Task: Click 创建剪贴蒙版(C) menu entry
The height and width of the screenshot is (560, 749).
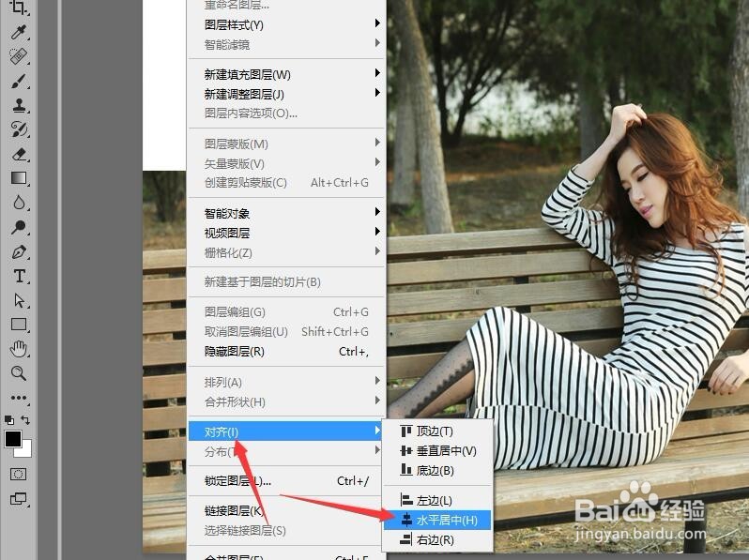Action: (x=285, y=182)
